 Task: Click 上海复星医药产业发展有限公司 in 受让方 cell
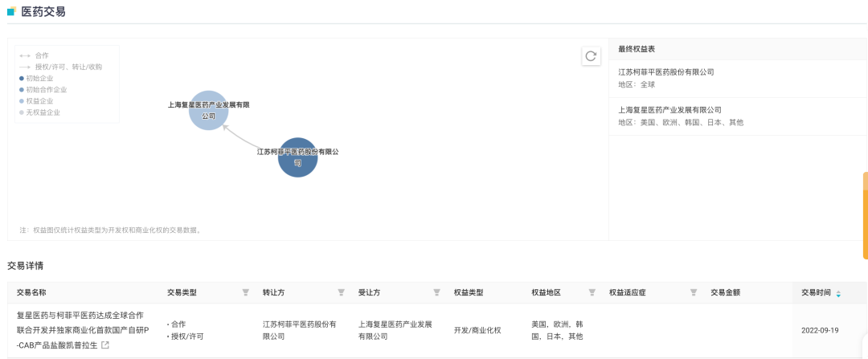pyautogui.click(x=395, y=330)
